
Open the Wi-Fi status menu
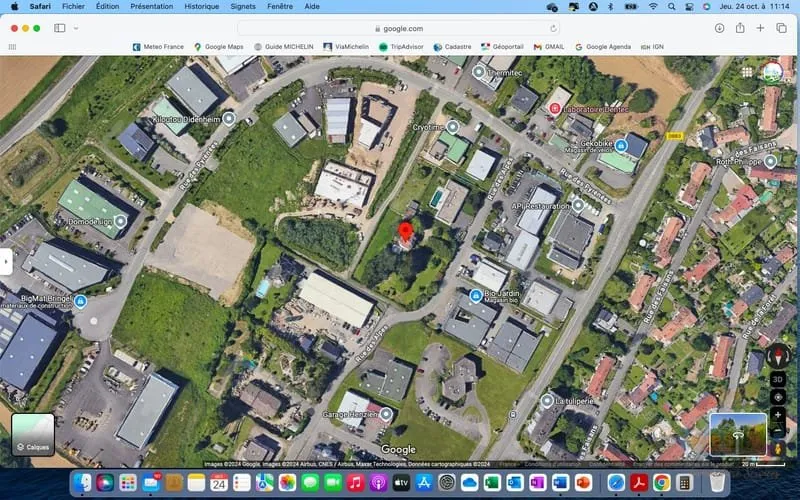click(653, 6)
